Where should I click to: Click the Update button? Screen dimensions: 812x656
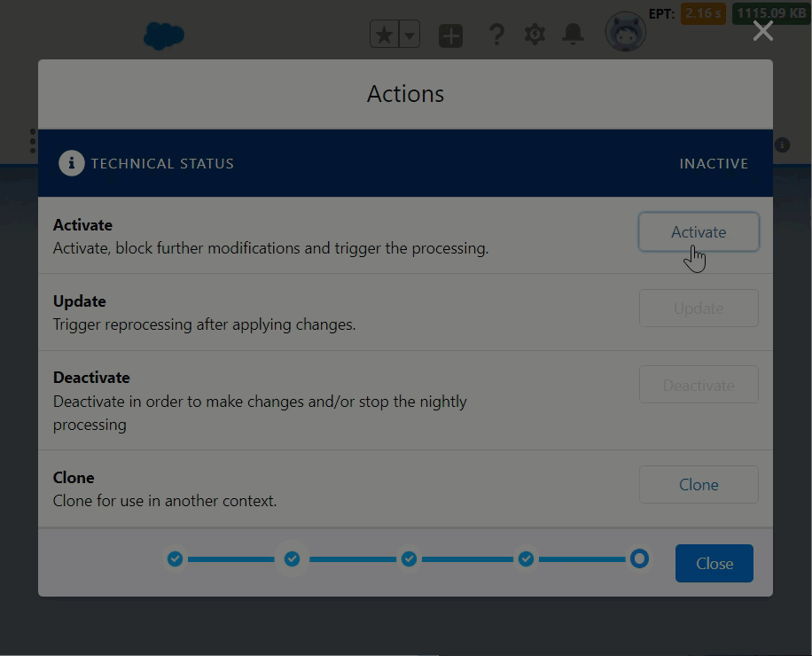pyautogui.click(x=699, y=308)
